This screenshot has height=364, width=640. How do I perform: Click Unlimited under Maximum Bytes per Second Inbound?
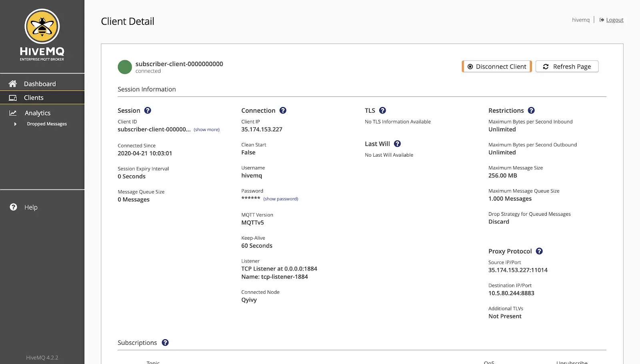[502, 129]
